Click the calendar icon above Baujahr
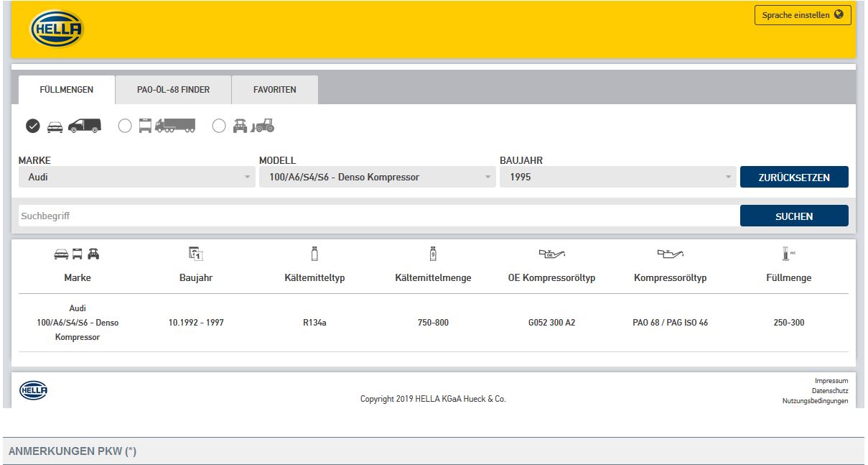Viewport: 868px width, 465px height. point(196,253)
